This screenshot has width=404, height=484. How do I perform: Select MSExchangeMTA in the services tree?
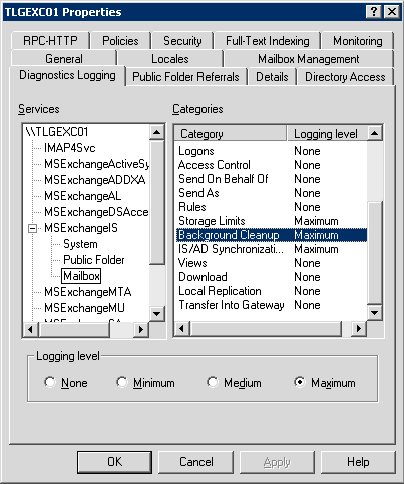(x=88, y=292)
